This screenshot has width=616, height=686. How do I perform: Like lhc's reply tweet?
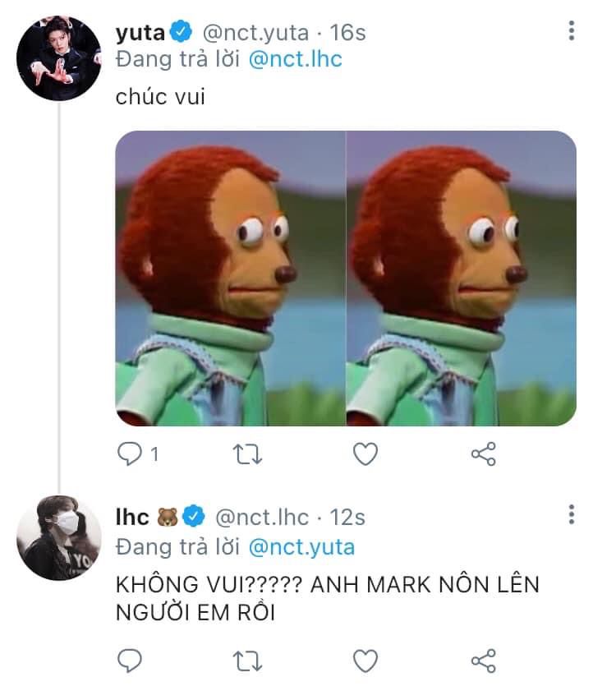[365, 660]
